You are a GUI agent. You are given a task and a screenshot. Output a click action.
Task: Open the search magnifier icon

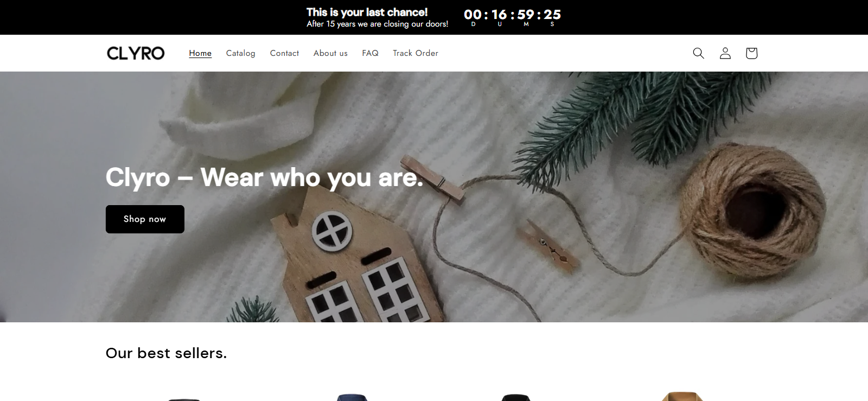(x=698, y=53)
